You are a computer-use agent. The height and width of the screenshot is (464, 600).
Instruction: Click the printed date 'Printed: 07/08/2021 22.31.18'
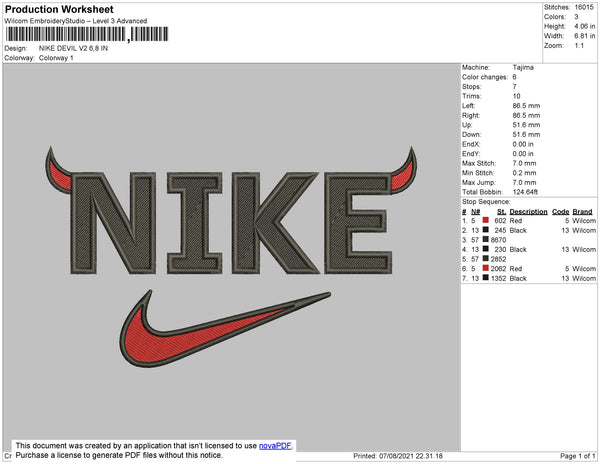click(398, 456)
